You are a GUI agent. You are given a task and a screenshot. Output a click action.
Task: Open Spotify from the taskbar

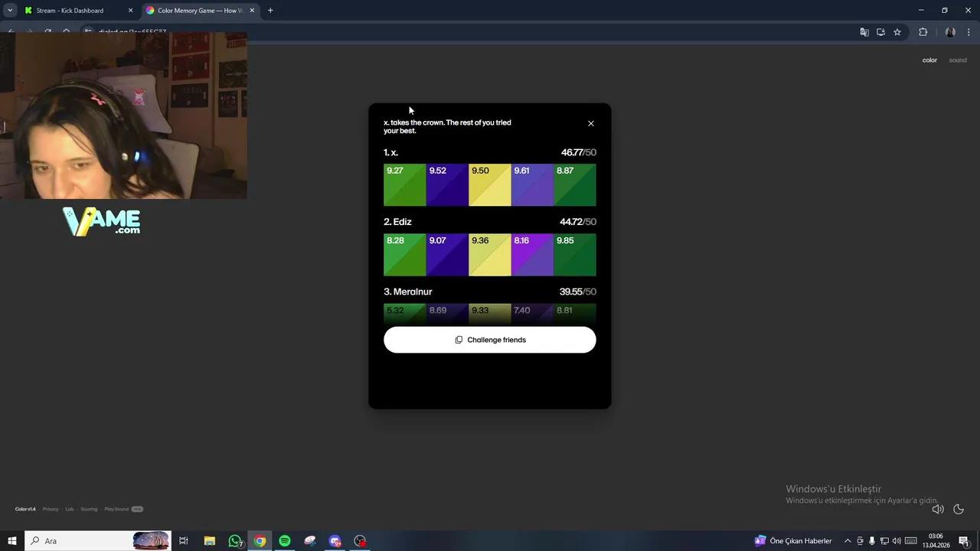(285, 541)
